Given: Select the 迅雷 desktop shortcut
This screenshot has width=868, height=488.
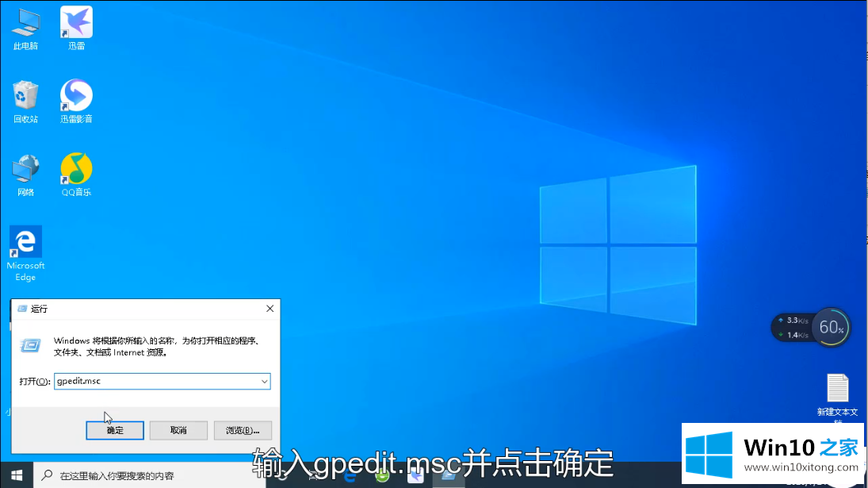Looking at the screenshot, I should (76, 29).
